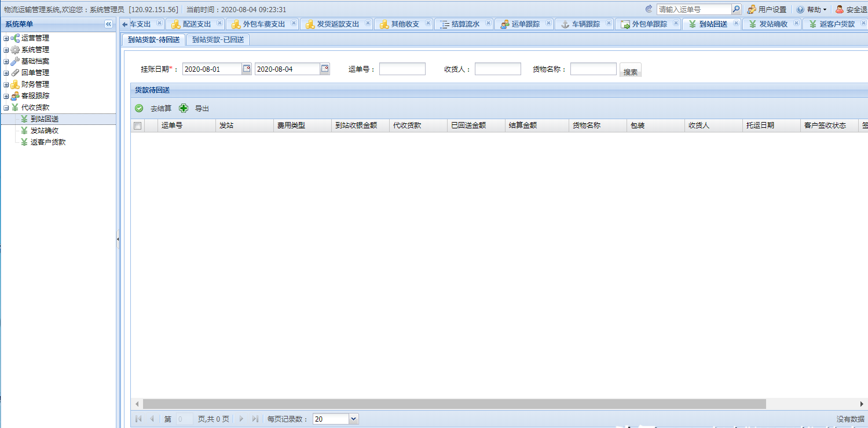Switch to 到站货款-待回送 subtab
868x428 pixels.
[154, 39]
